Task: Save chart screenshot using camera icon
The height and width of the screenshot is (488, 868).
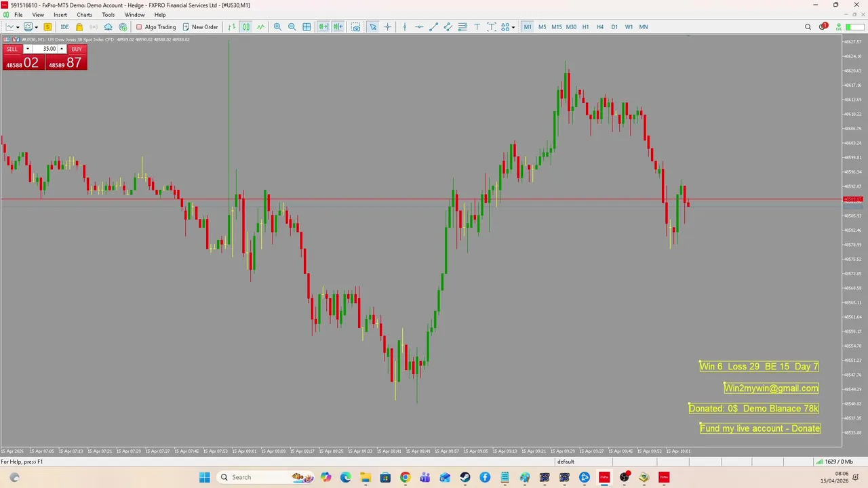Action: [355, 27]
